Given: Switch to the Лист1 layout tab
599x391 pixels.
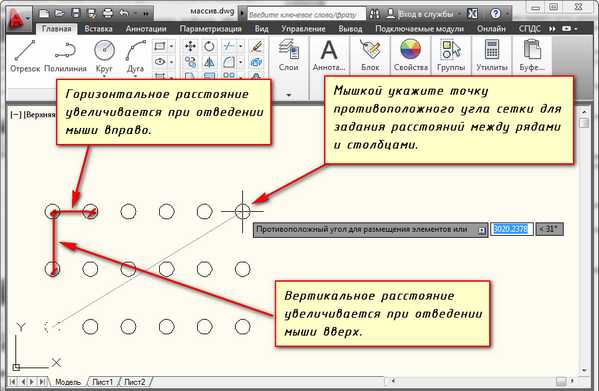Looking at the screenshot, I should click(x=102, y=382).
